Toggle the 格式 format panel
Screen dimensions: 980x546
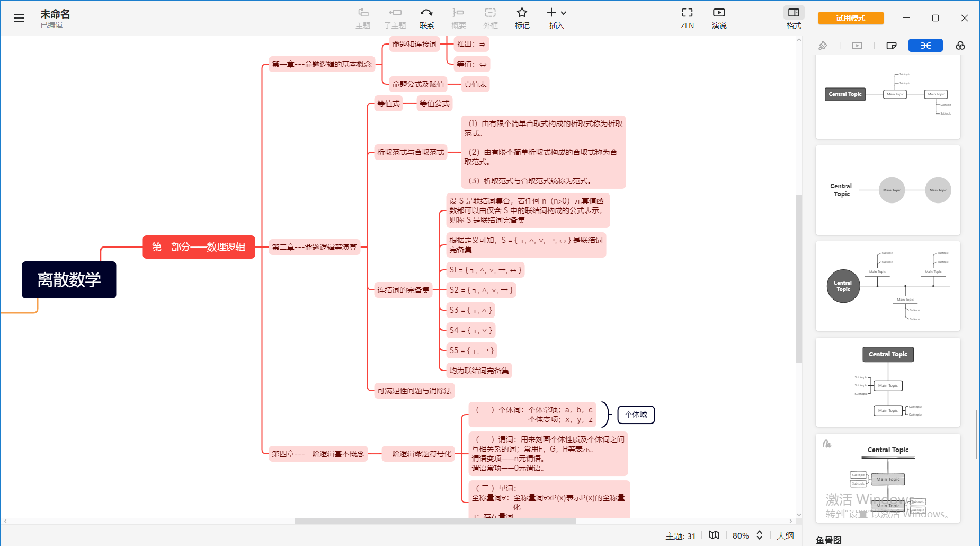pos(794,18)
